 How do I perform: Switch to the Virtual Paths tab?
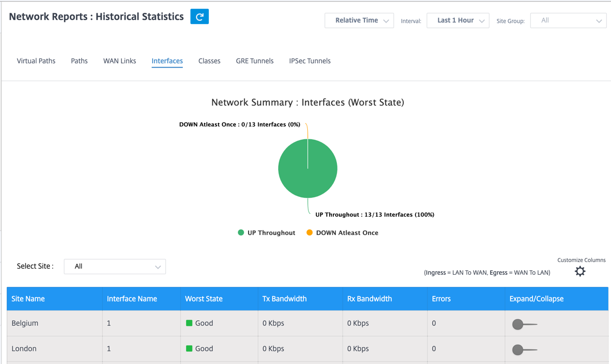pyautogui.click(x=36, y=61)
